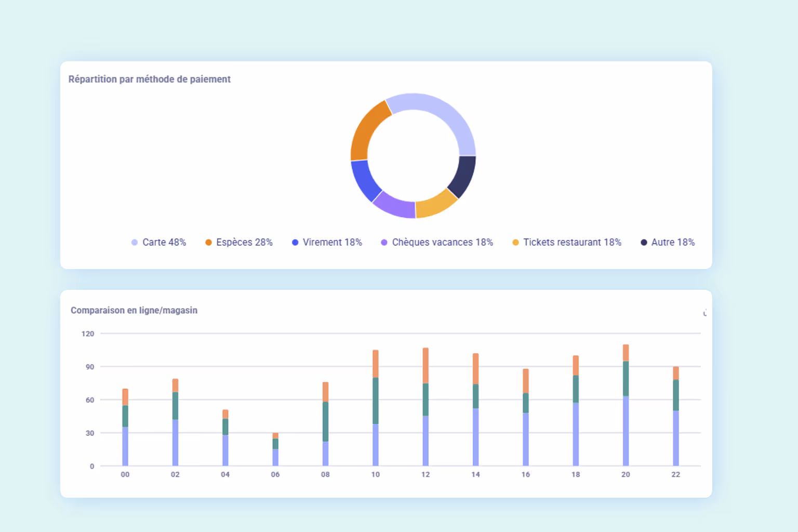Click the stacked bar at hour 14
The image size is (798, 532).
(x=476, y=409)
